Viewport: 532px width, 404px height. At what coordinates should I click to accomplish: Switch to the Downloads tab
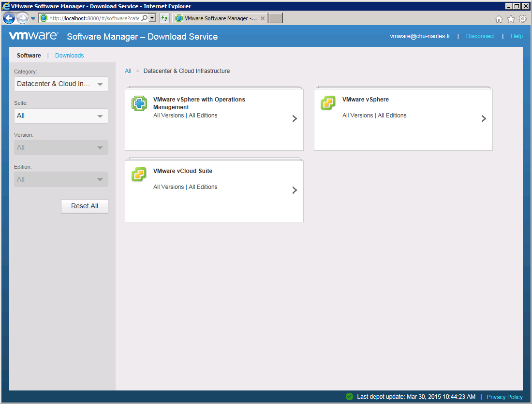(x=69, y=56)
